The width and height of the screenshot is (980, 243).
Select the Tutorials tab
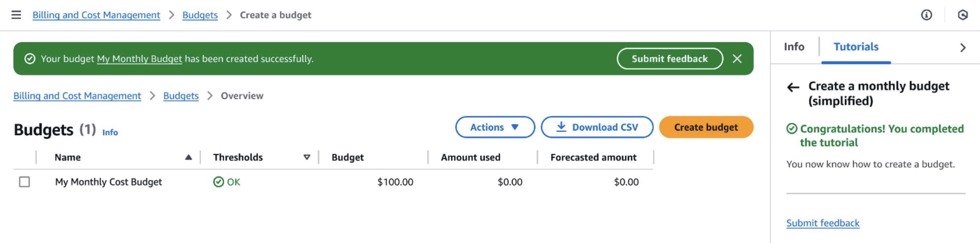[x=856, y=47]
